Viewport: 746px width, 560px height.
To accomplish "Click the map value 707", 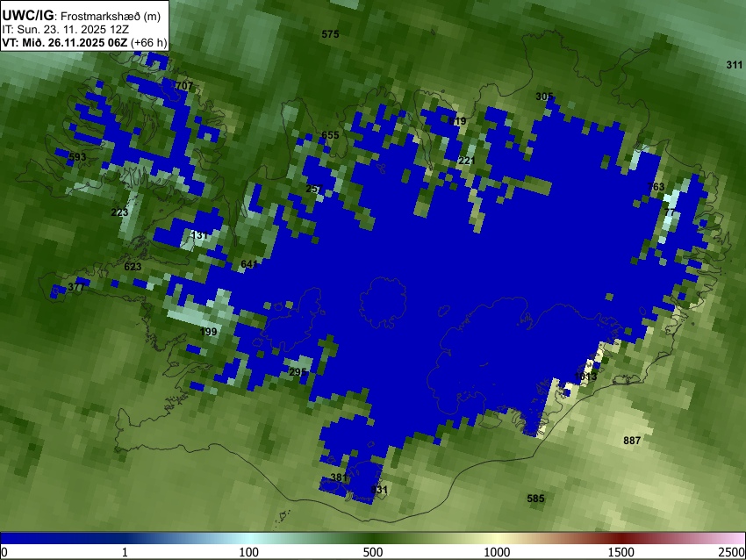I will [184, 86].
